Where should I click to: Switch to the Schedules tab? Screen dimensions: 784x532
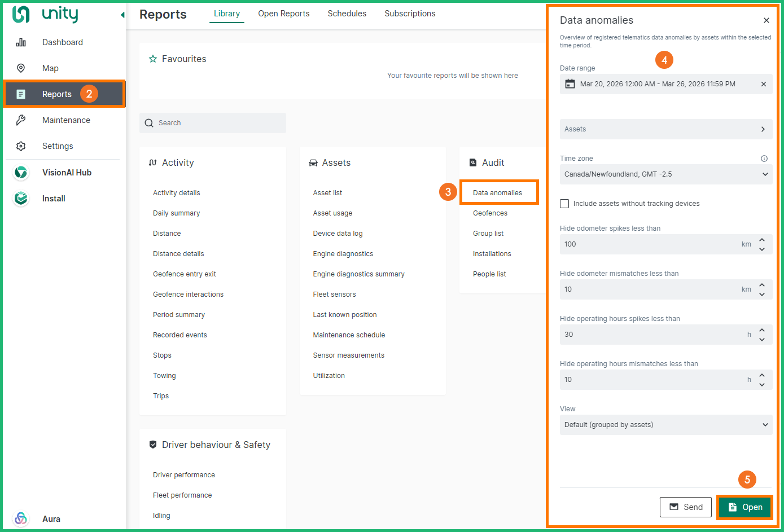pos(347,14)
